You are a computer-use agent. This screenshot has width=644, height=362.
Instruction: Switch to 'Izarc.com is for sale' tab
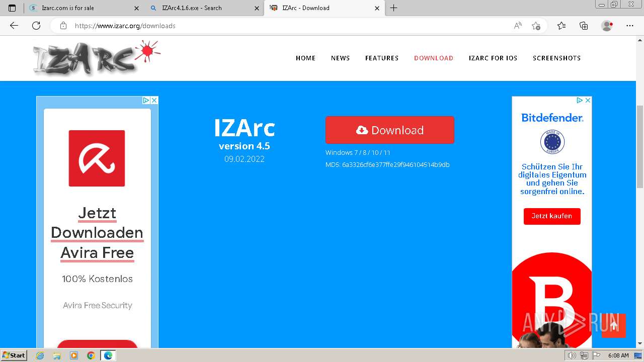(84, 8)
